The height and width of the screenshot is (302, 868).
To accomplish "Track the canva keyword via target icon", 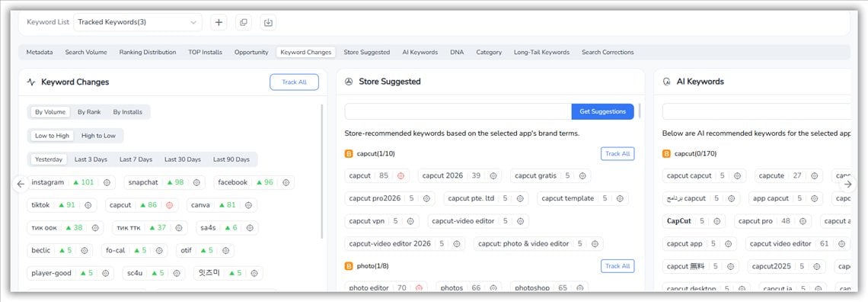I will 248,205.
